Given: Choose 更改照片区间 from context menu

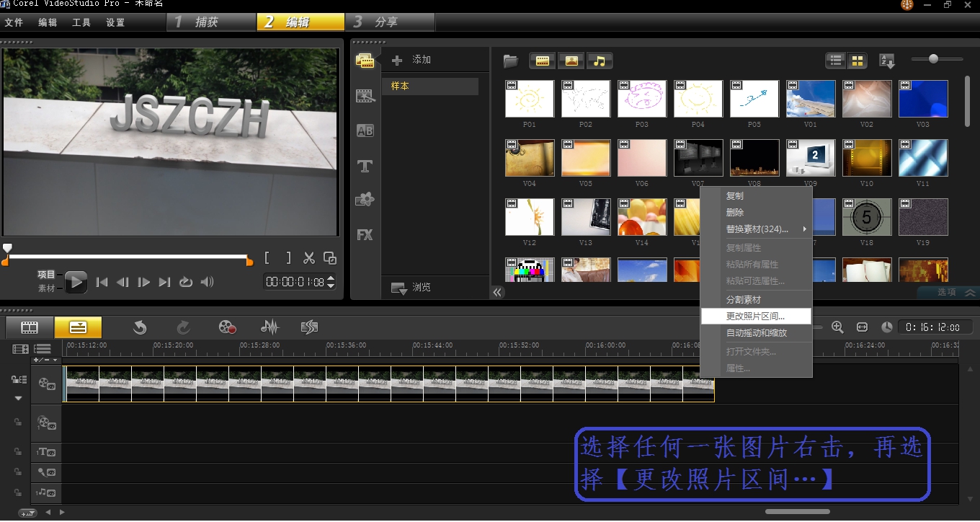Looking at the screenshot, I should 756,316.
